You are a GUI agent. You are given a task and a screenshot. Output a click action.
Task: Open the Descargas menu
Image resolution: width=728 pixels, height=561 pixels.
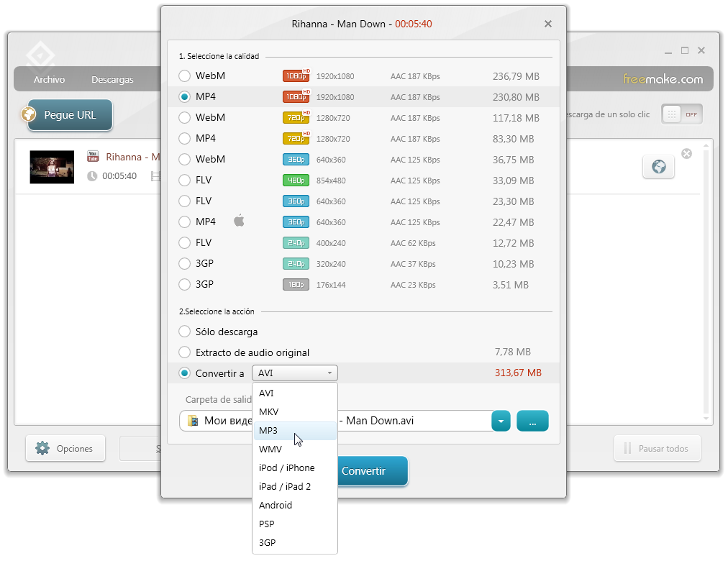[x=112, y=79]
